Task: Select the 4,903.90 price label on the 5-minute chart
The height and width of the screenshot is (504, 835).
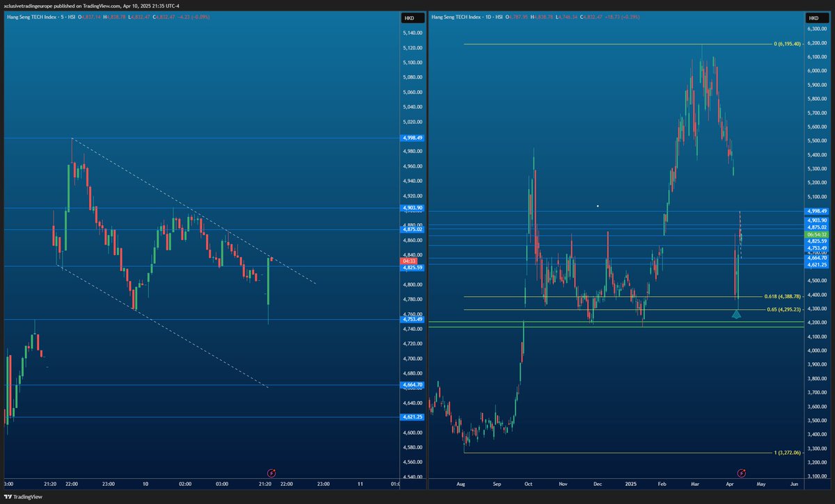Action: pos(413,208)
